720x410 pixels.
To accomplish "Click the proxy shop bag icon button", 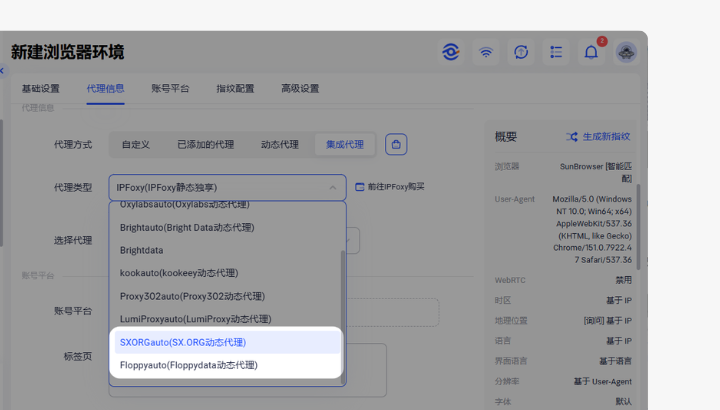I will pyautogui.click(x=396, y=145).
